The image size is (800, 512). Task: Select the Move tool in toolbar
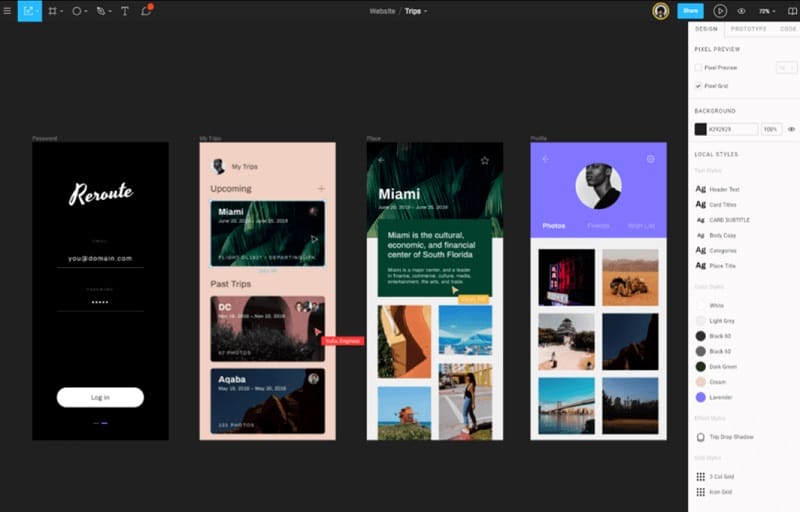coord(28,11)
